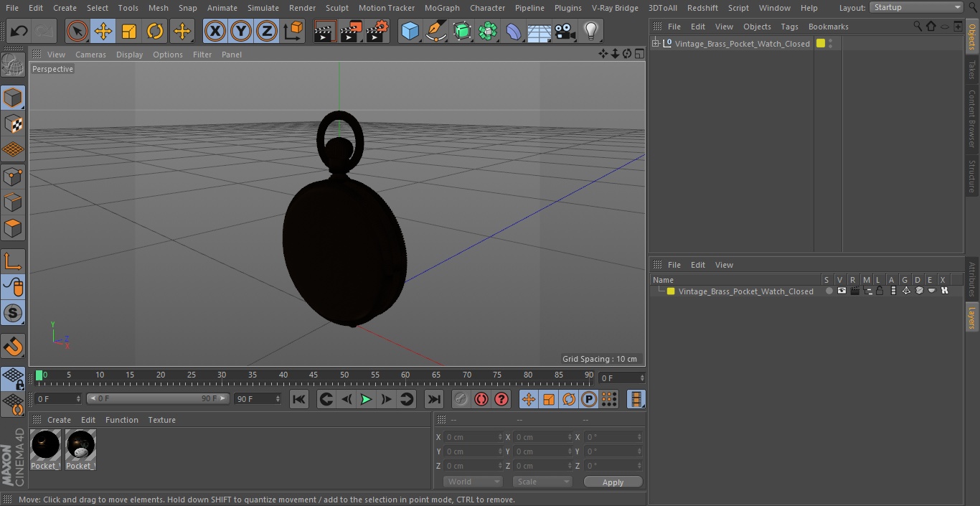Toggle Enable Snap magnet icon
Viewport: 980px width, 506px height.
(x=13, y=346)
